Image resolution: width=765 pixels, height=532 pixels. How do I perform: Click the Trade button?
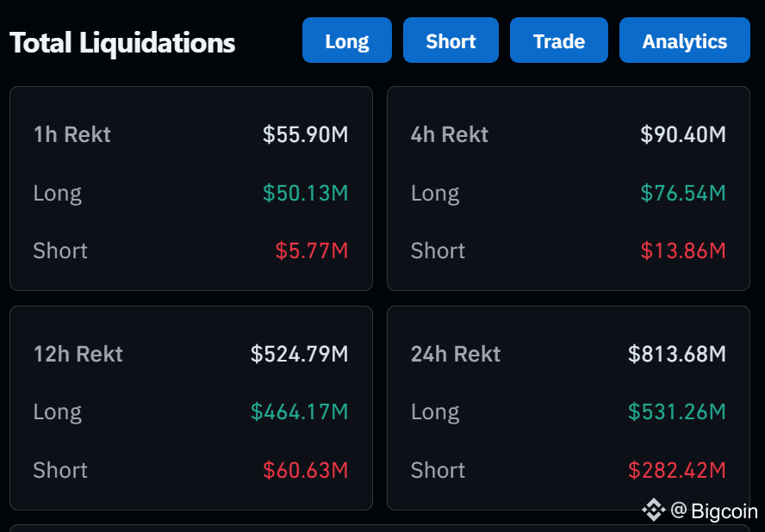559,40
